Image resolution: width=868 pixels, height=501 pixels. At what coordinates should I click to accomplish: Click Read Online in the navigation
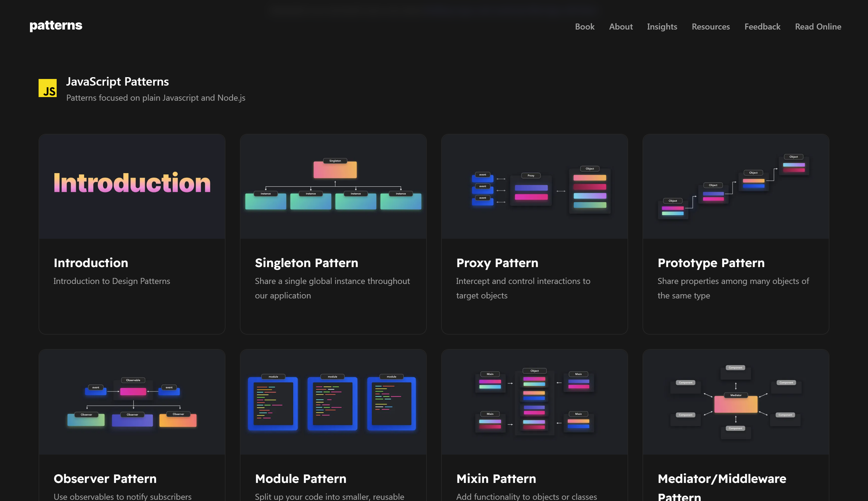tap(818, 27)
